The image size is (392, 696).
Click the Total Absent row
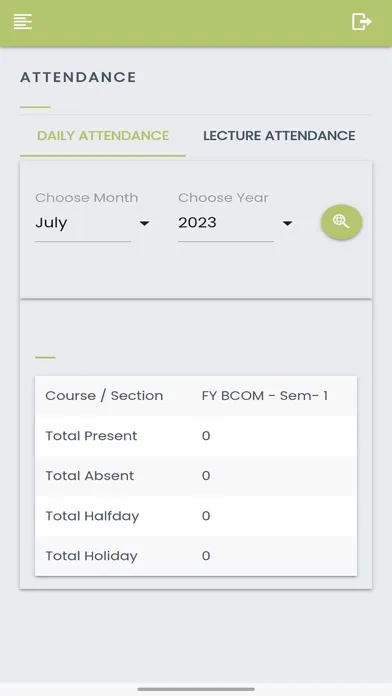pyautogui.click(x=196, y=476)
